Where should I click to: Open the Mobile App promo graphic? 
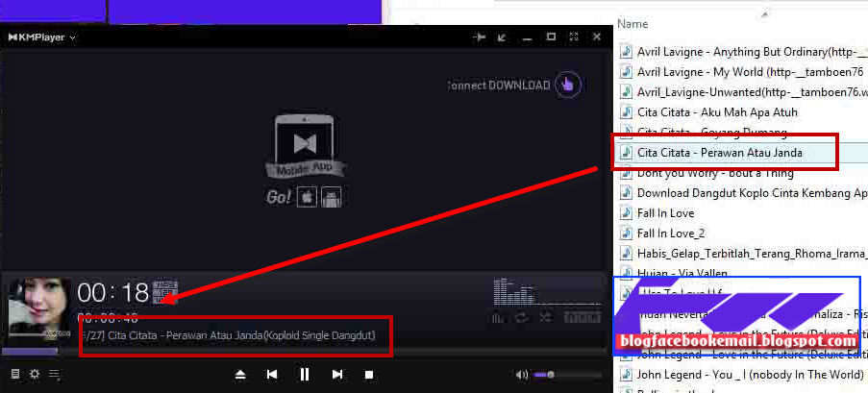pyautogui.click(x=305, y=147)
